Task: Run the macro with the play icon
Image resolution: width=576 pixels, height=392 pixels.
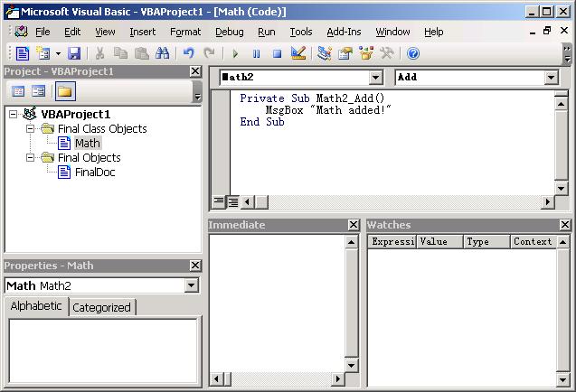Action: (x=235, y=54)
